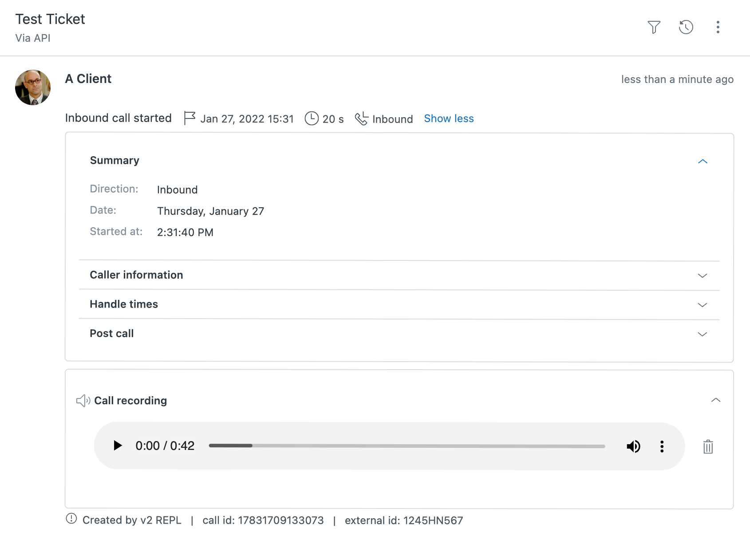Click 'less than a minute ago' timestamp

677,79
